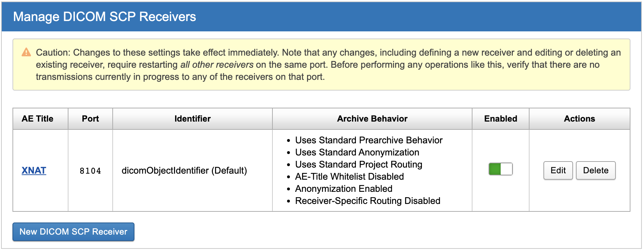Click the Identifier column header
Viewport: 644px width, 251px height.
192,119
